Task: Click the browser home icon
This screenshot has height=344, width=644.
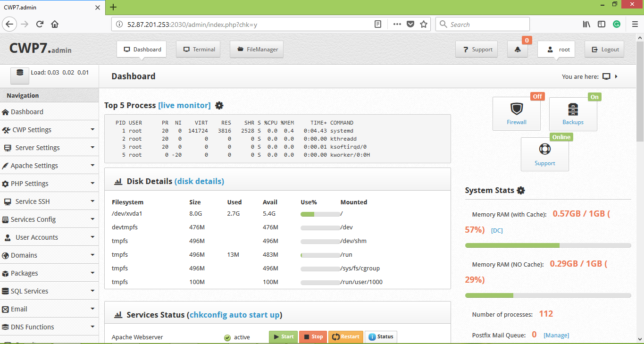Action: click(x=55, y=25)
